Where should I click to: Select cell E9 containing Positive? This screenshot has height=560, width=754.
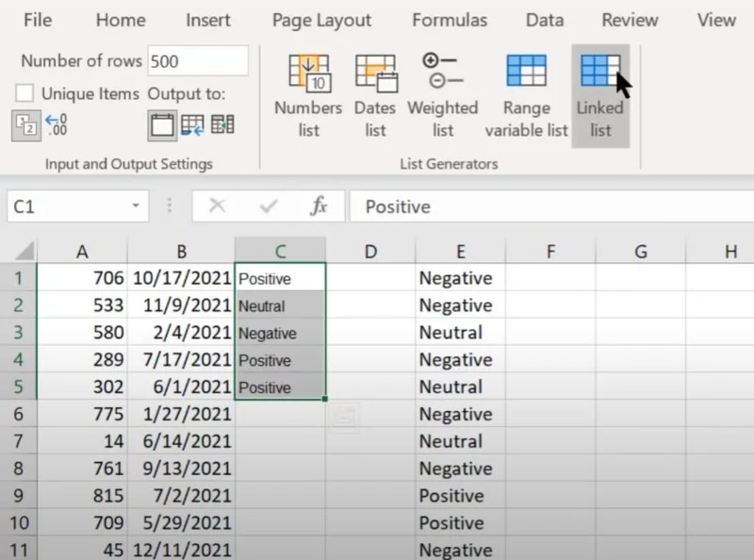coord(460,496)
